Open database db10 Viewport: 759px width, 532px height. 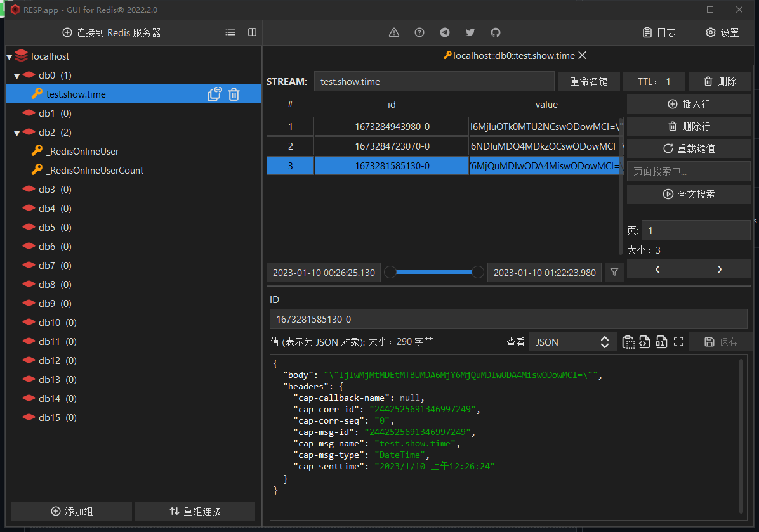[57, 323]
